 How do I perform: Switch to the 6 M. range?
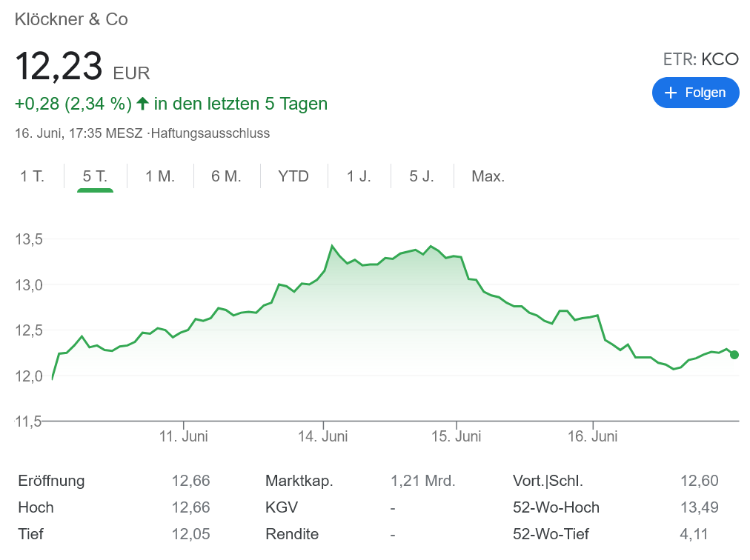[225, 176]
